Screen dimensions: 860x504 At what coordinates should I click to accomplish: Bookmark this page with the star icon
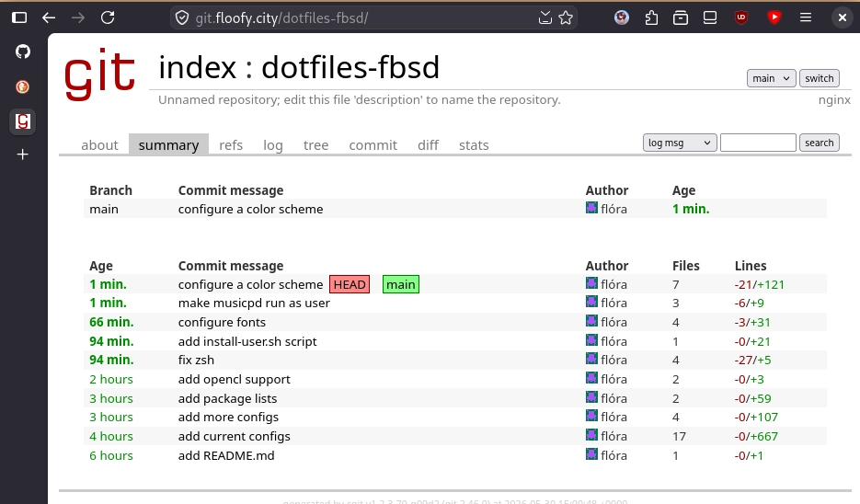tap(566, 17)
